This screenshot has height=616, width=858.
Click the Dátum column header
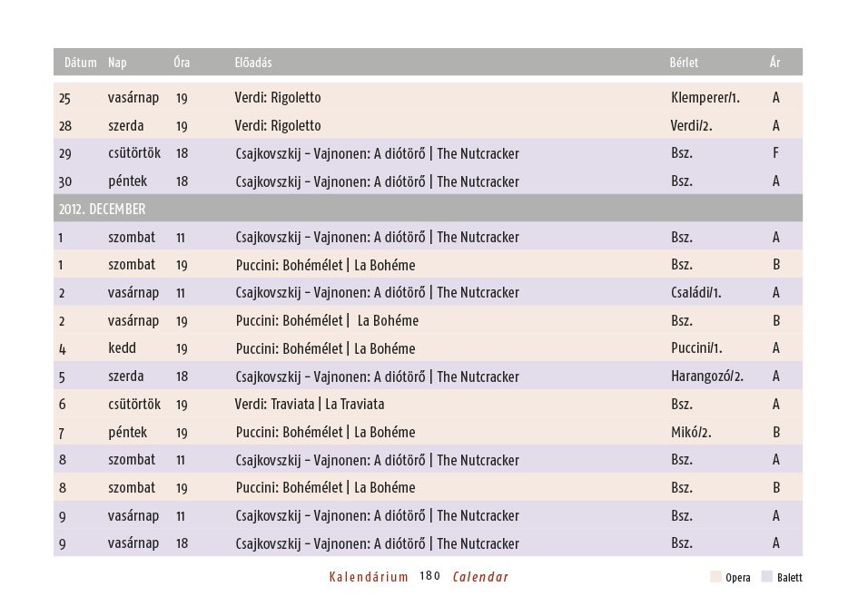point(80,63)
